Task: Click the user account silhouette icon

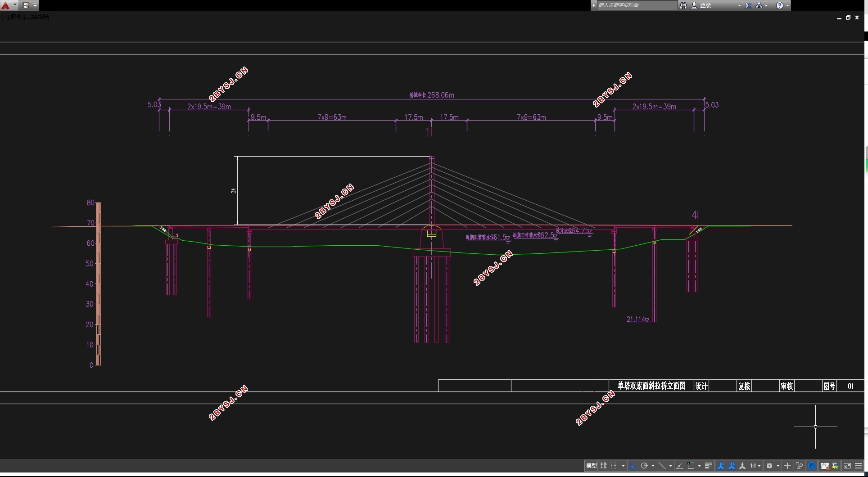Action: 694,5
